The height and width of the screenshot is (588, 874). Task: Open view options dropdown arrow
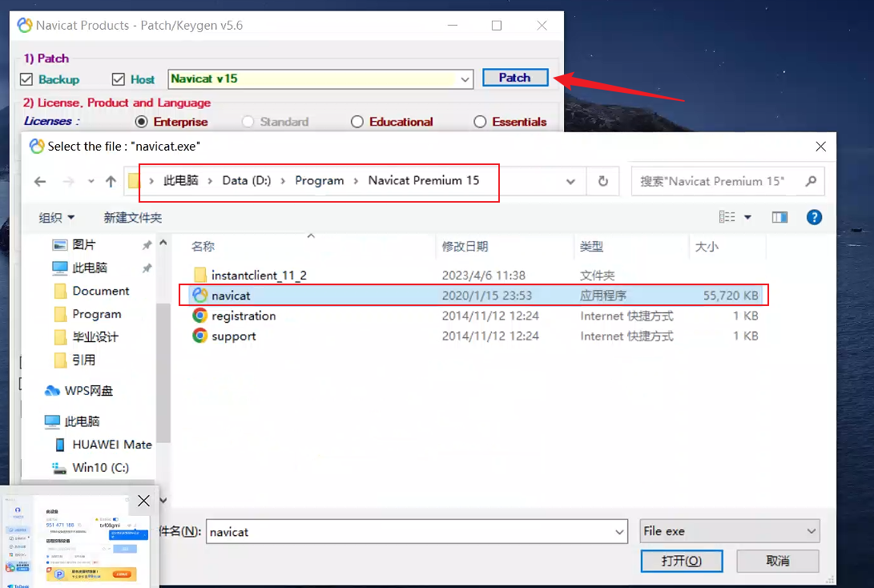point(748,217)
